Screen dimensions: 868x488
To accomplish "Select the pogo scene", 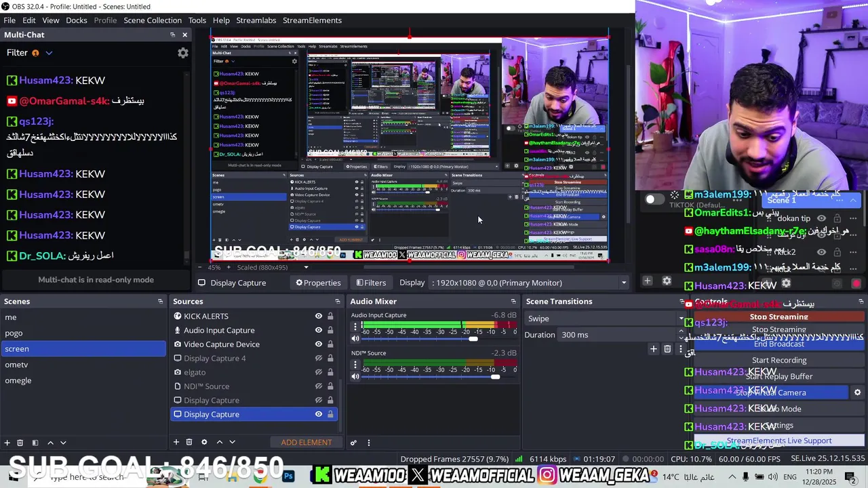I will (83, 333).
